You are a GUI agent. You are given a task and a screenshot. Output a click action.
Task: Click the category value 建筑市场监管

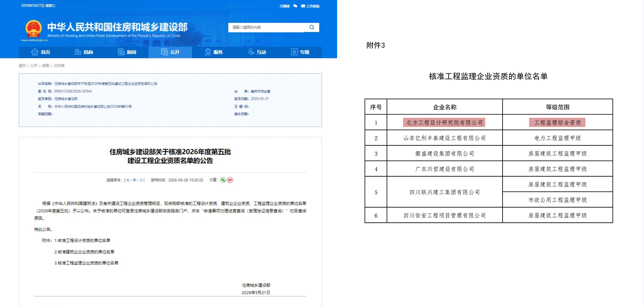260,91
